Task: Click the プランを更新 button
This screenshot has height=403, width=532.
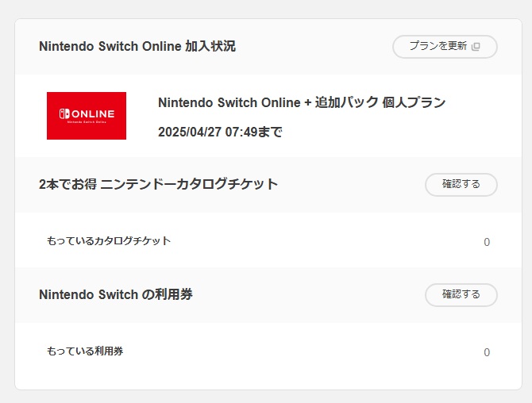Action: (x=438, y=47)
